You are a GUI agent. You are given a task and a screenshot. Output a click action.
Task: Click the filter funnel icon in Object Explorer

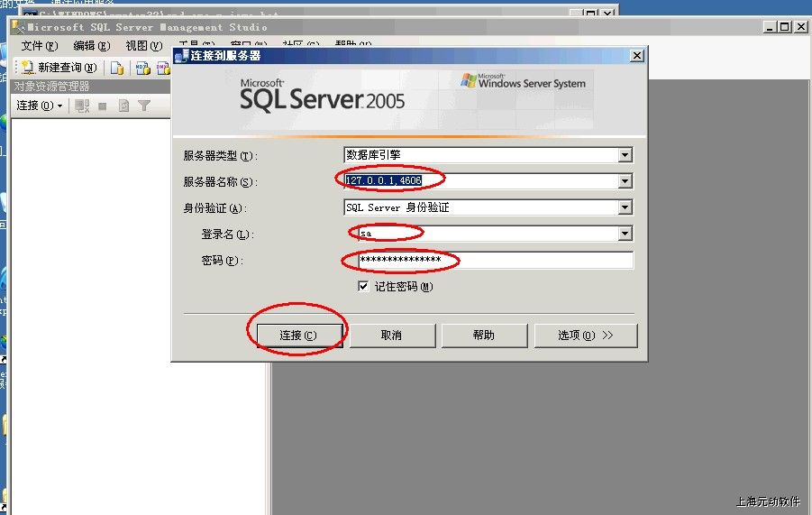(x=143, y=106)
